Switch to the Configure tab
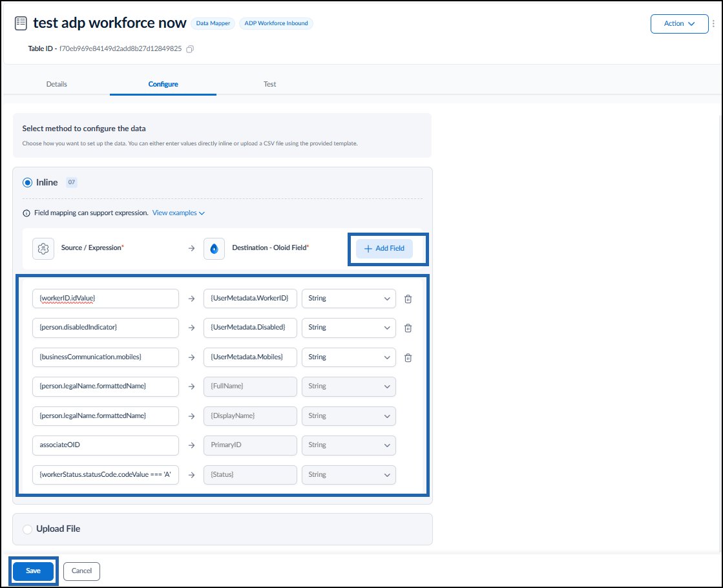 coord(163,84)
